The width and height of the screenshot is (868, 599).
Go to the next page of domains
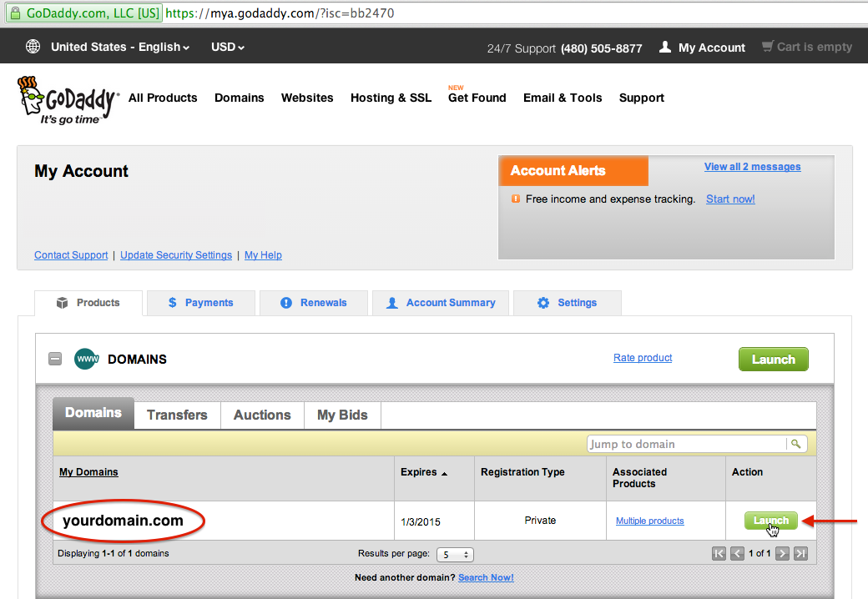[x=782, y=553]
